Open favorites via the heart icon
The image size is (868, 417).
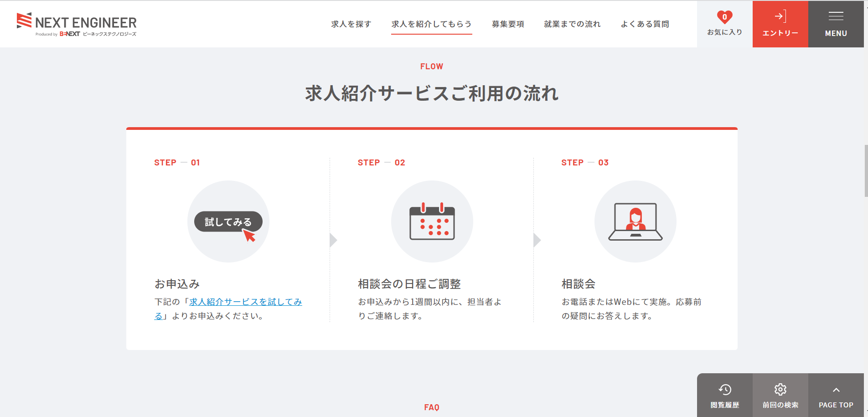click(x=725, y=24)
